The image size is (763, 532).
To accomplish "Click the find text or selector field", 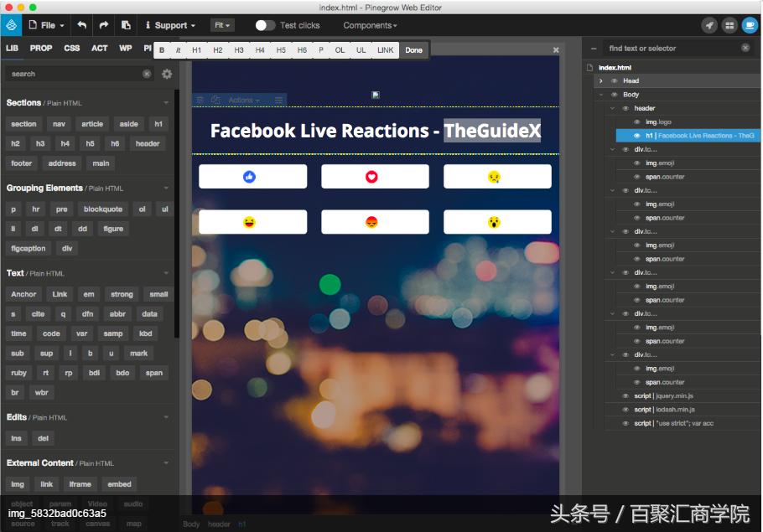I will [662, 48].
